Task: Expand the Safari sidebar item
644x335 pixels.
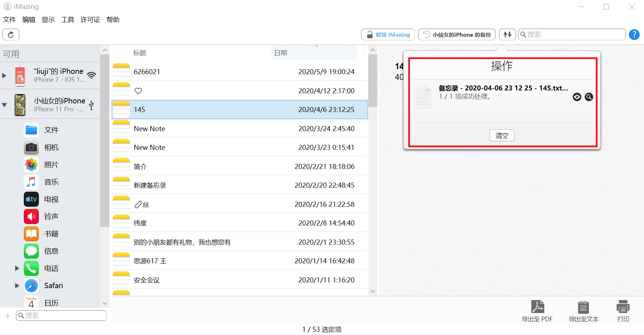Action: click(x=17, y=286)
